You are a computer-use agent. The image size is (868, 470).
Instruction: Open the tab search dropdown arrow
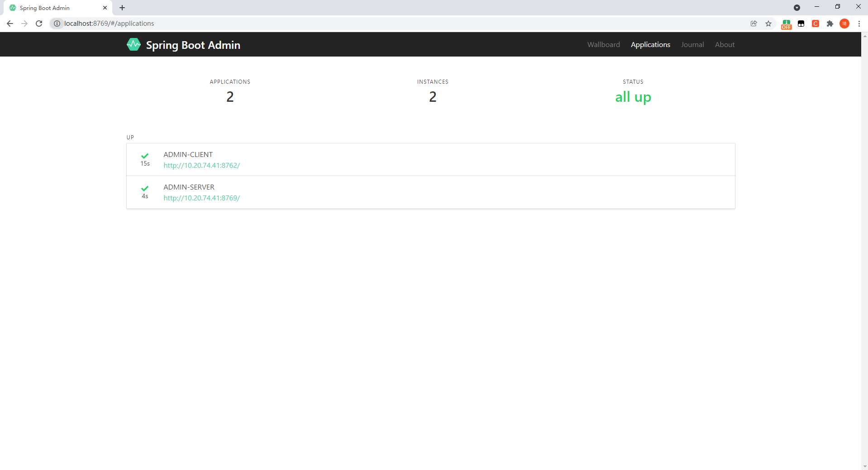click(797, 8)
